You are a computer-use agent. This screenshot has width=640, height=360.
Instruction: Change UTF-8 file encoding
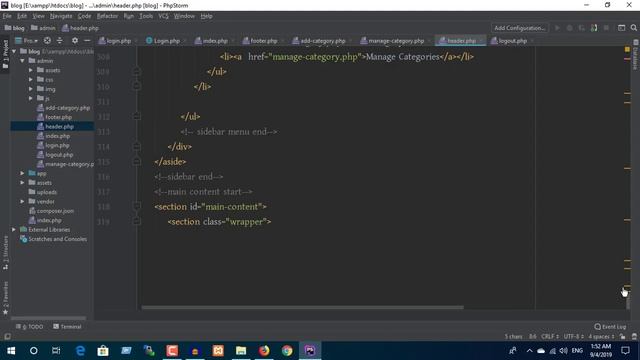[573, 337]
